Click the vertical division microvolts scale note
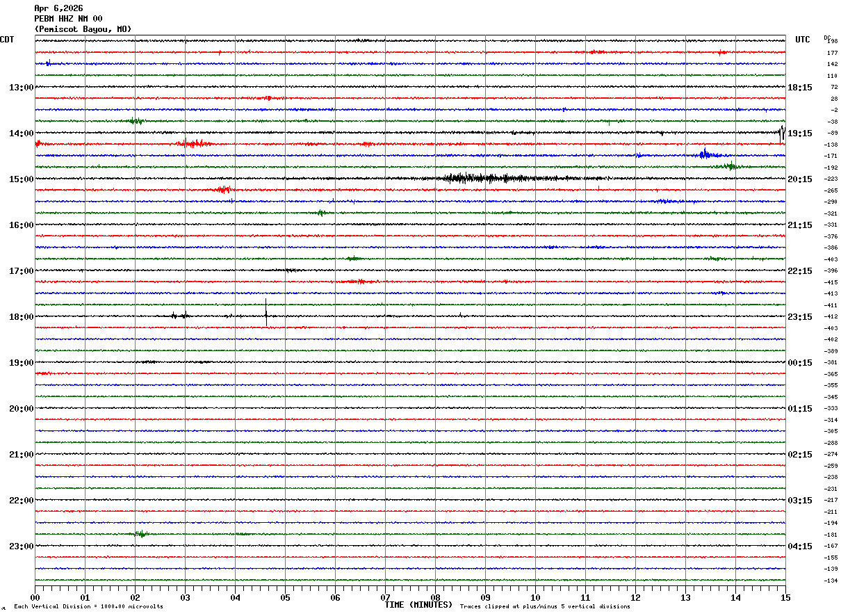This screenshot has height=616, width=841. pyautogui.click(x=88, y=606)
